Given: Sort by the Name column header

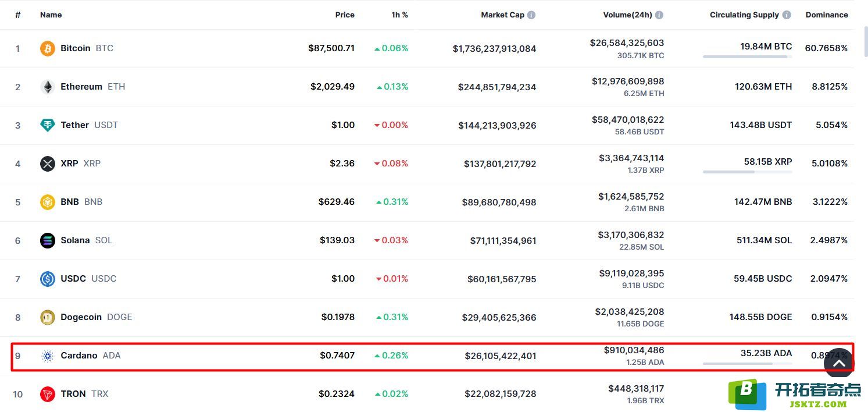Looking at the screenshot, I should 51,15.
